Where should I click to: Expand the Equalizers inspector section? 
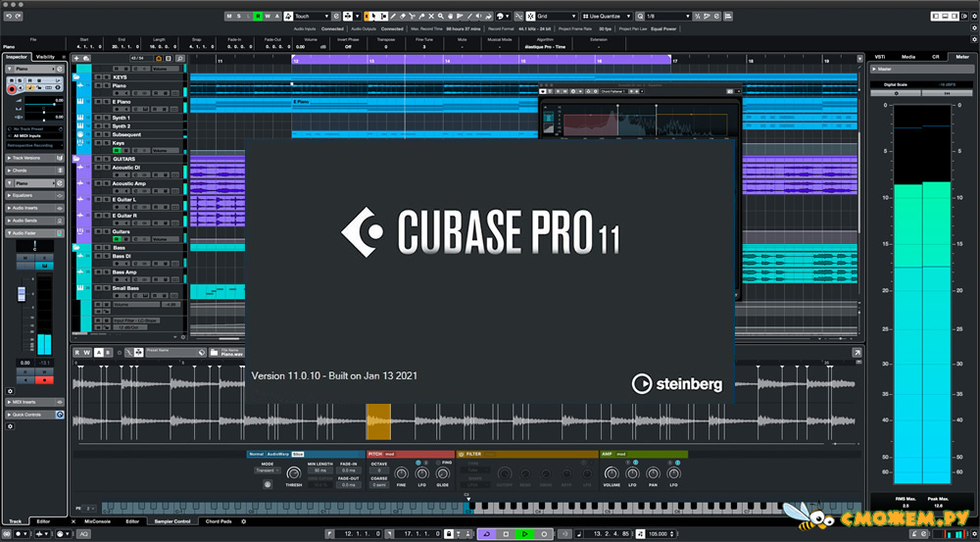tap(35, 196)
